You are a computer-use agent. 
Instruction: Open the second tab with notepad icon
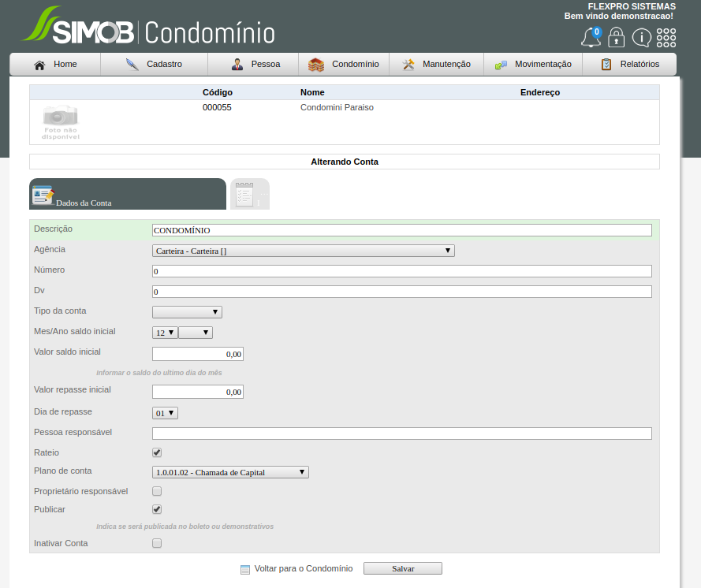pos(250,194)
